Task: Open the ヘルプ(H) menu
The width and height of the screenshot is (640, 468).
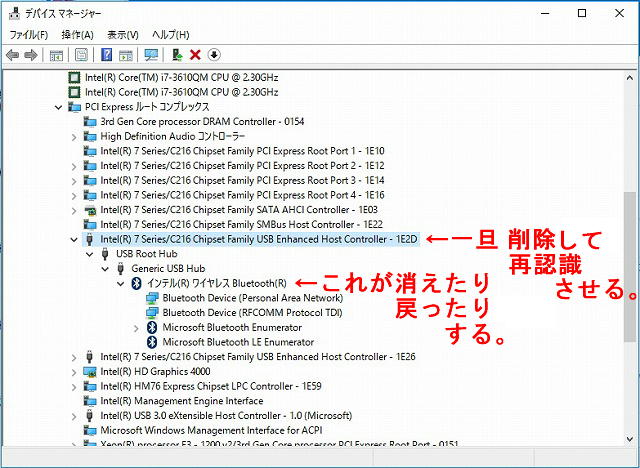Action: [x=171, y=35]
